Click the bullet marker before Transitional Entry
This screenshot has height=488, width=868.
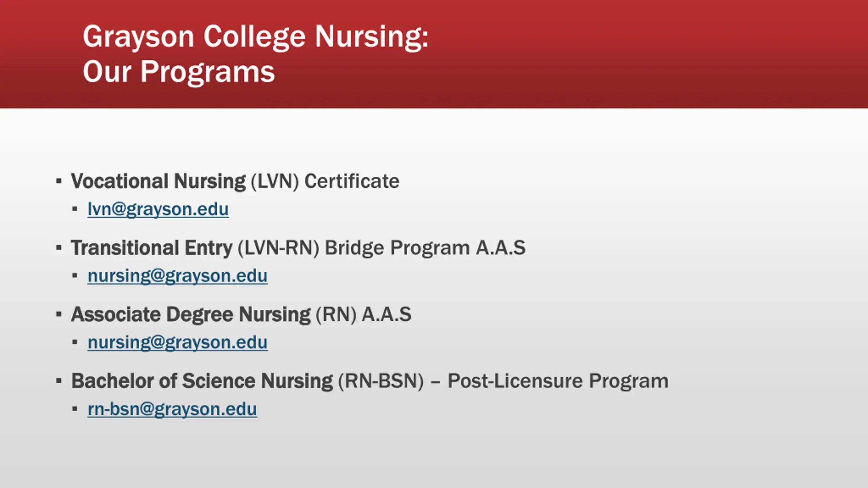59,248
